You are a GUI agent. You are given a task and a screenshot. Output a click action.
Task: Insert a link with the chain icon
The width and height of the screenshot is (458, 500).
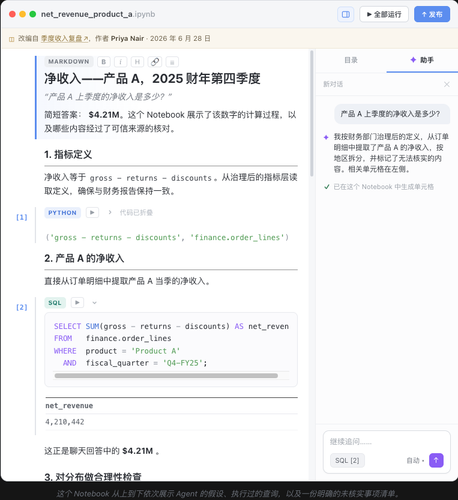pos(155,62)
